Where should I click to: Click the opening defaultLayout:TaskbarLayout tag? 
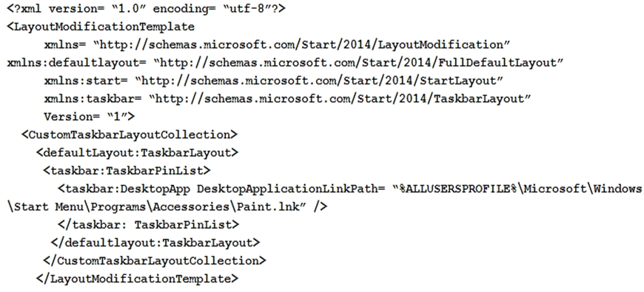(x=137, y=153)
